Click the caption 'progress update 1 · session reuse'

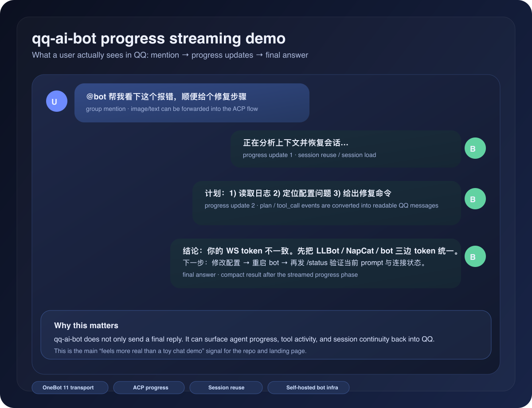309,155
